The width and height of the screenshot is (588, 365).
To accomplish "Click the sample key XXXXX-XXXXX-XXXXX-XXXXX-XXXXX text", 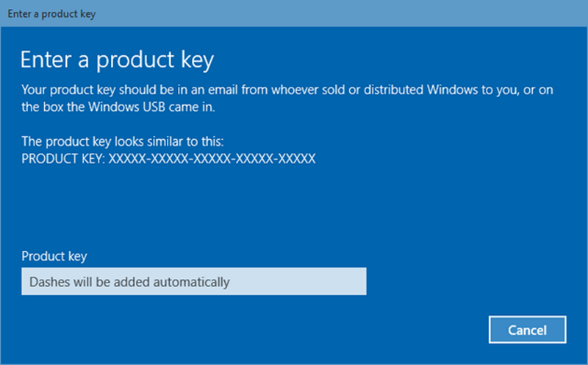I will pyautogui.click(x=212, y=159).
